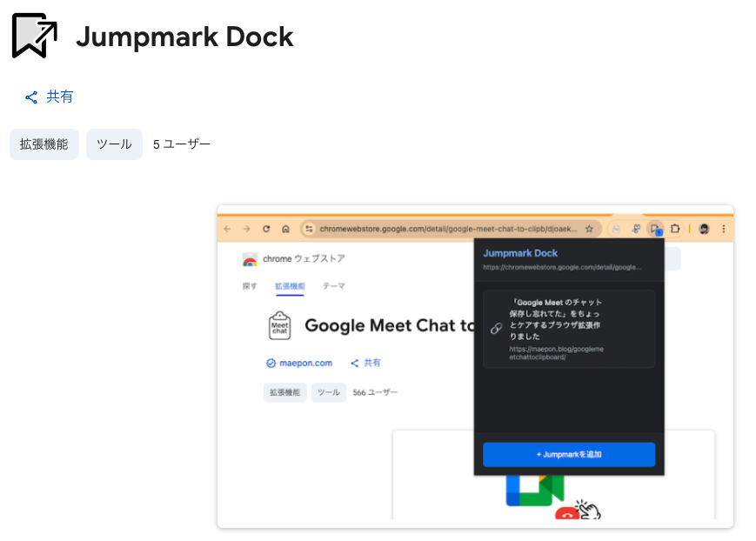This screenshot has height=541, width=756.
Task: Select the 探す tab in the preview
Action: [x=250, y=286]
